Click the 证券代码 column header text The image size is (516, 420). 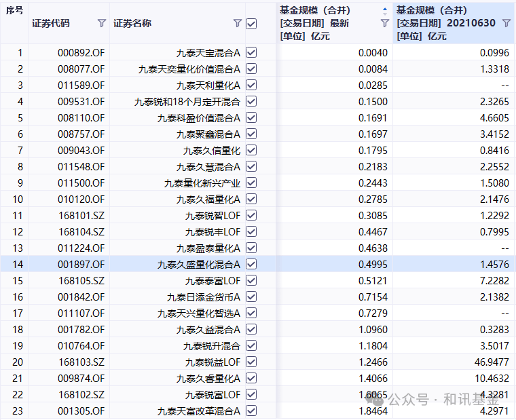point(51,23)
